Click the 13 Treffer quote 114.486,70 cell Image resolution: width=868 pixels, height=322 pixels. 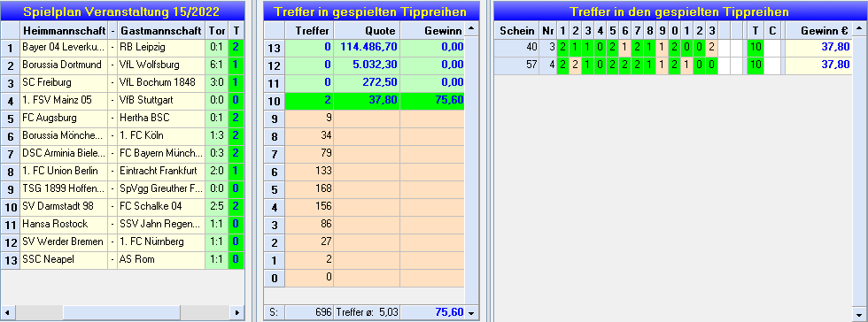coord(367,48)
